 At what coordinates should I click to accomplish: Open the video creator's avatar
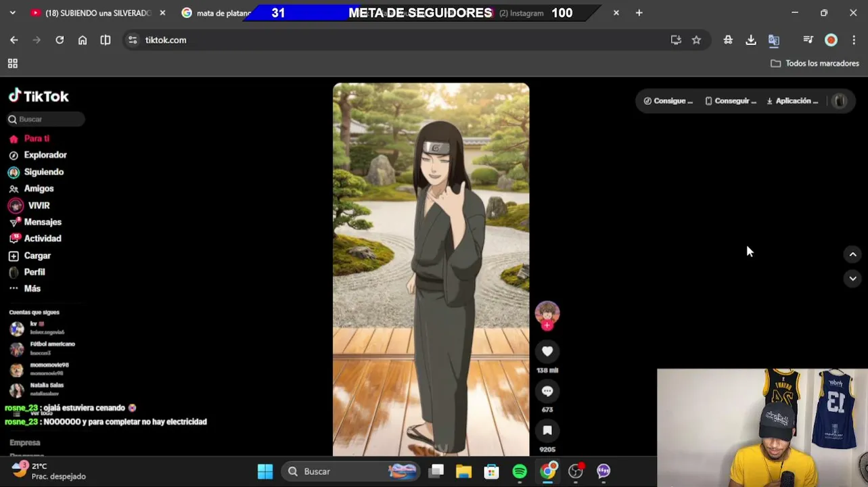547,313
